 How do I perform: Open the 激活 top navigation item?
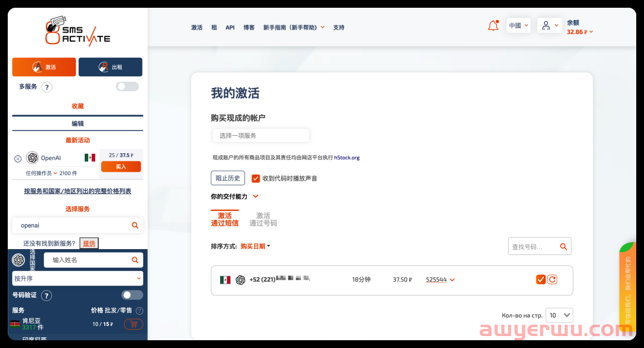click(197, 27)
